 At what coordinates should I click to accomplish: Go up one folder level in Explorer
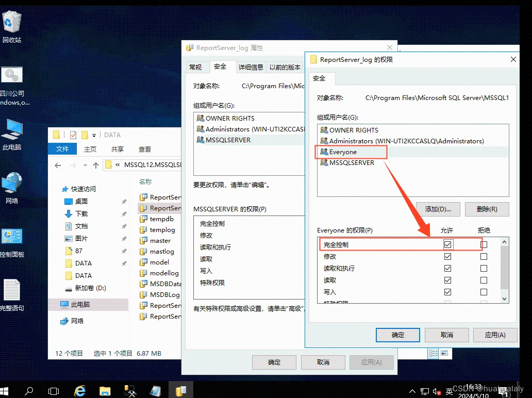(x=96, y=165)
